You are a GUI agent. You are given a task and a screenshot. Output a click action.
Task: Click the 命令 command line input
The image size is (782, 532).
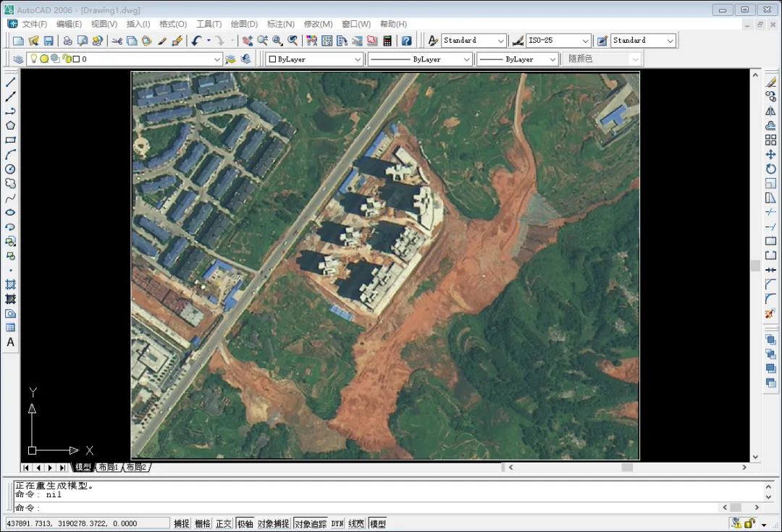(x=366, y=507)
